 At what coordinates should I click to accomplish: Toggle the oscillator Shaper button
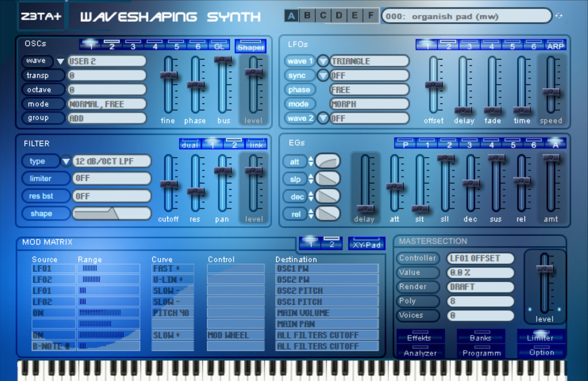click(x=250, y=45)
